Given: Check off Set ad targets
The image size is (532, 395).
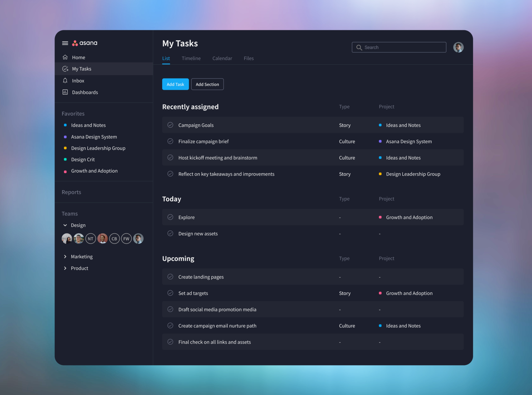Looking at the screenshot, I should [x=170, y=293].
